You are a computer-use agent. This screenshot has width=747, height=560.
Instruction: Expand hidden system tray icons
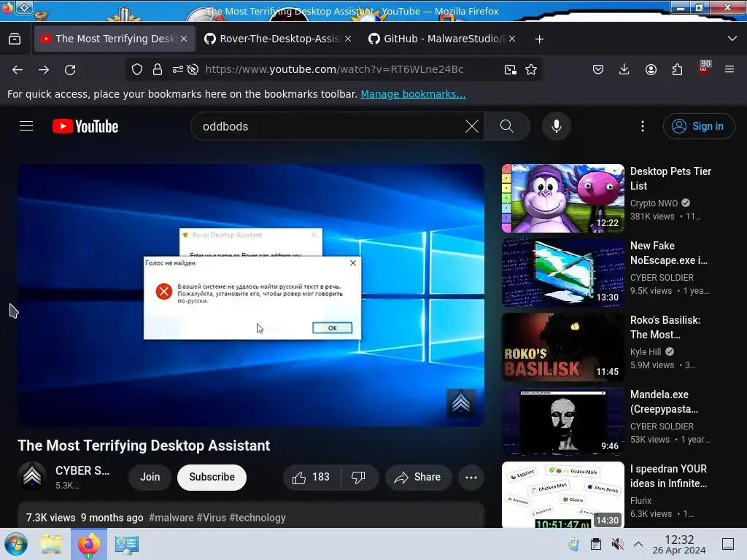(638, 544)
